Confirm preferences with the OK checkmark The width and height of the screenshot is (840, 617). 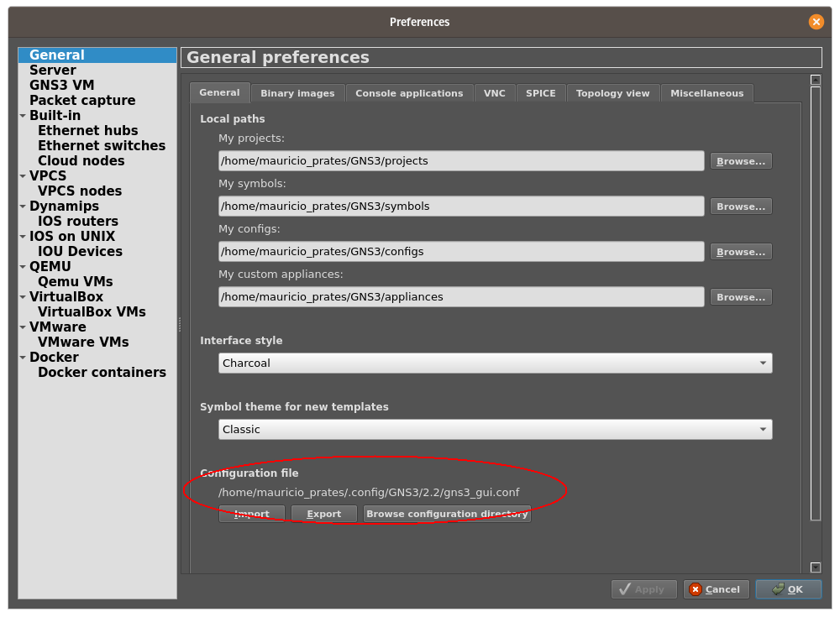pyautogui.click(x=788, y=588)
